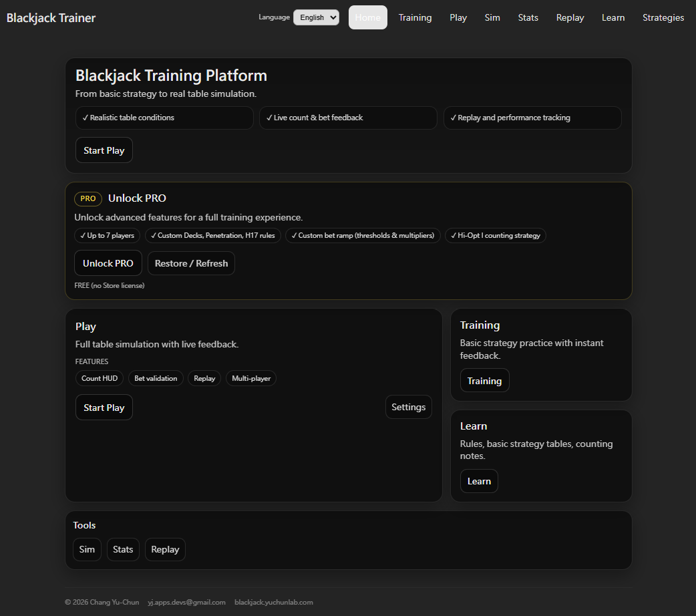Open Stats from the top navigation bar
696x616 pixels.
click(528, 17)
